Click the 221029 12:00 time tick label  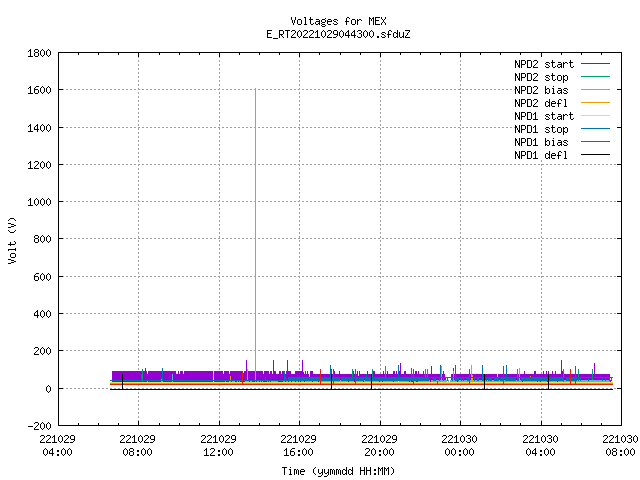pos(218,445)
